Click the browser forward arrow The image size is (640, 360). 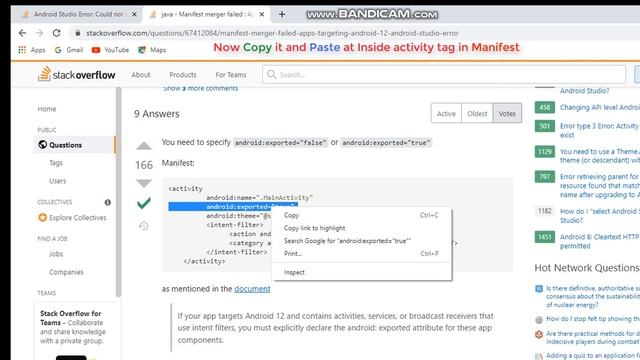click(39, 33)
